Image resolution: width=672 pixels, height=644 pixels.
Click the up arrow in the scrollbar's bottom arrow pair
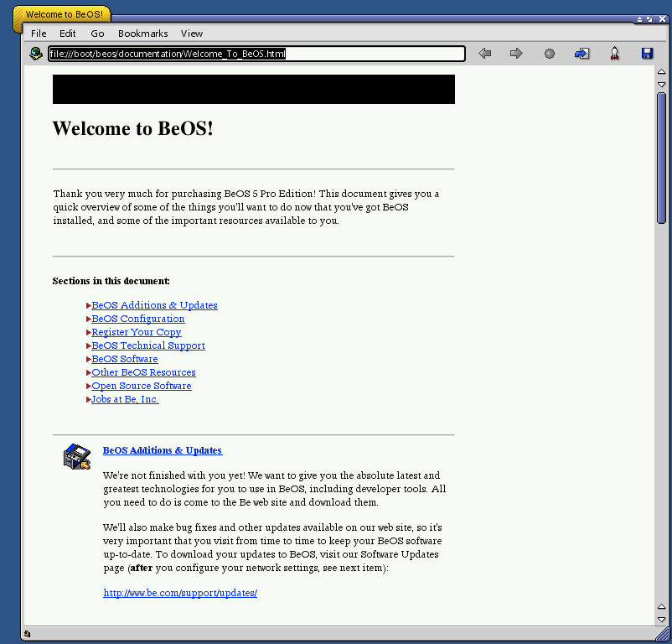pyautogui.click(x=662, y=606)
